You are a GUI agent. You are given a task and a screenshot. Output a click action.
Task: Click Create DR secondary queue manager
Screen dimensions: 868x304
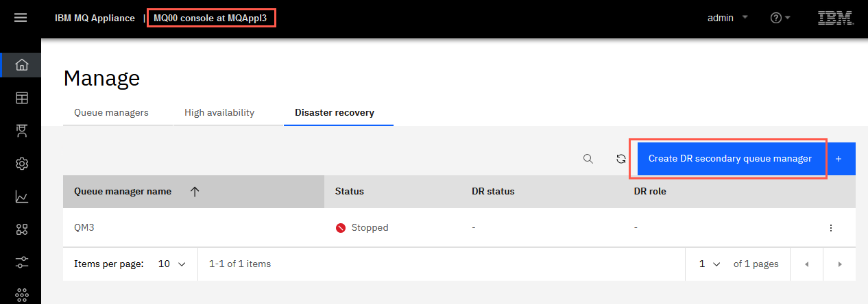pos(730,159)
